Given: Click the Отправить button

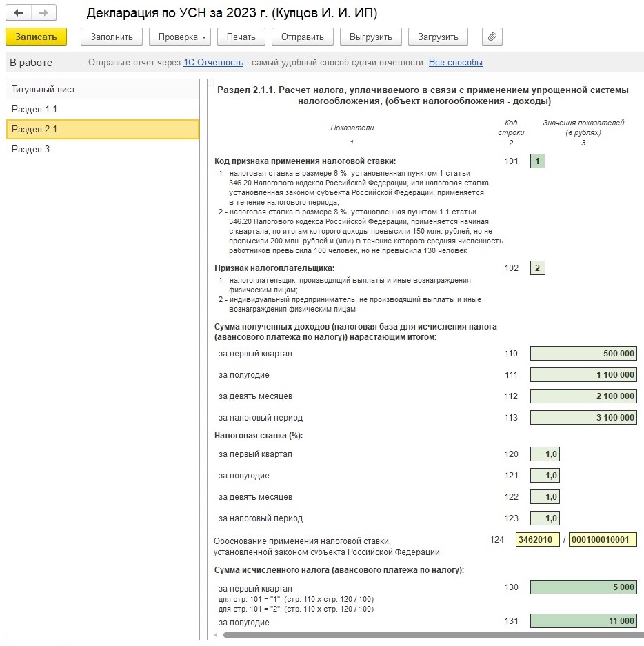Looking at the screenshot, I should coord(303,37).
